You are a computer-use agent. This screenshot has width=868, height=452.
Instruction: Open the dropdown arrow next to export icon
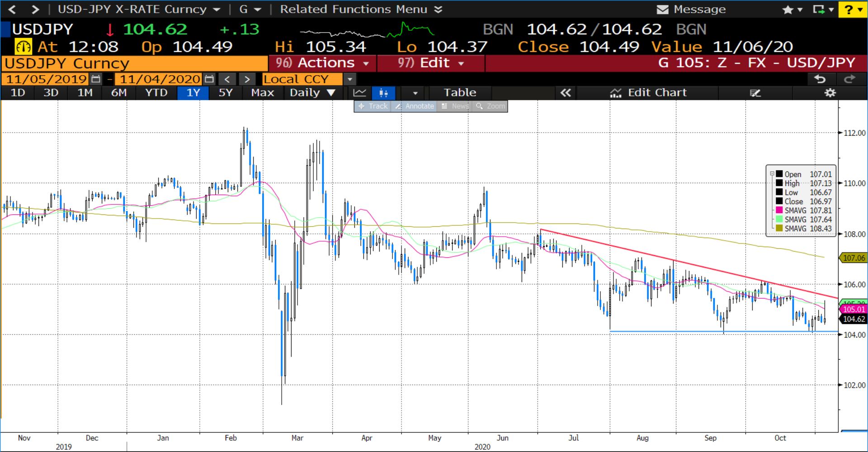coord(831,10)
